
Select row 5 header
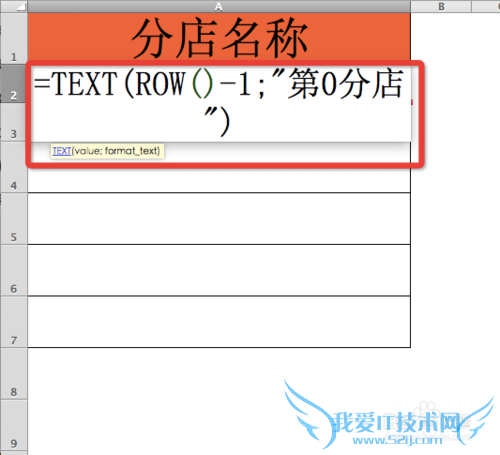pos(14,219)
